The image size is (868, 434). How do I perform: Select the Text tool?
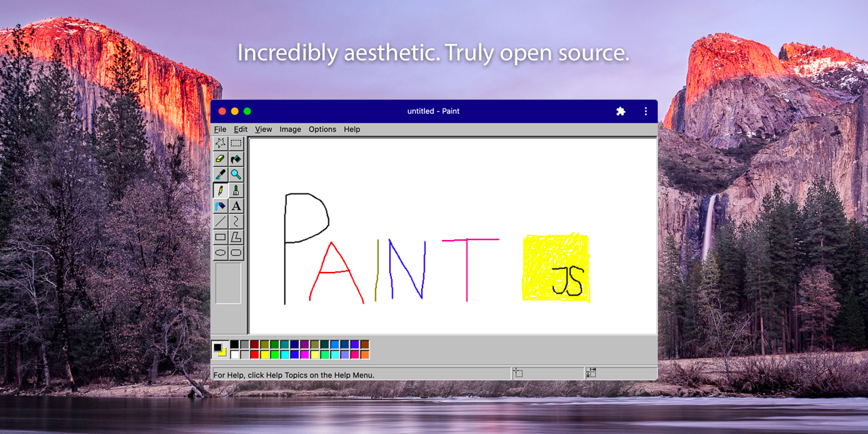tap(235, 206)
